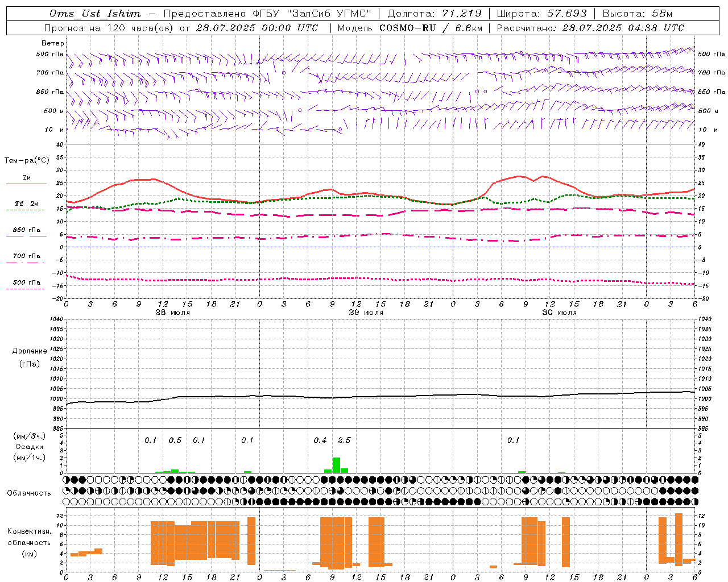Click the Конвективн. panel label
Screen dimensions: 728x582
pos(30,531)
